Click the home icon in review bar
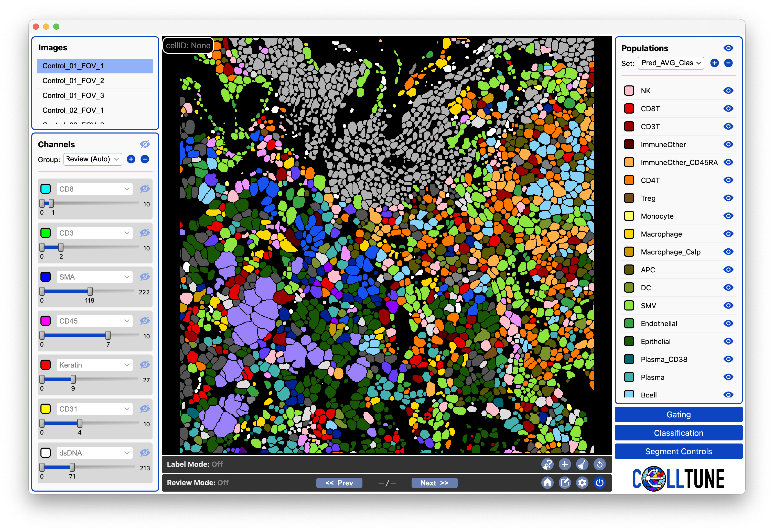Image resolution: width=774 pixels, height=532 pixels. click(x=547, y=483)
